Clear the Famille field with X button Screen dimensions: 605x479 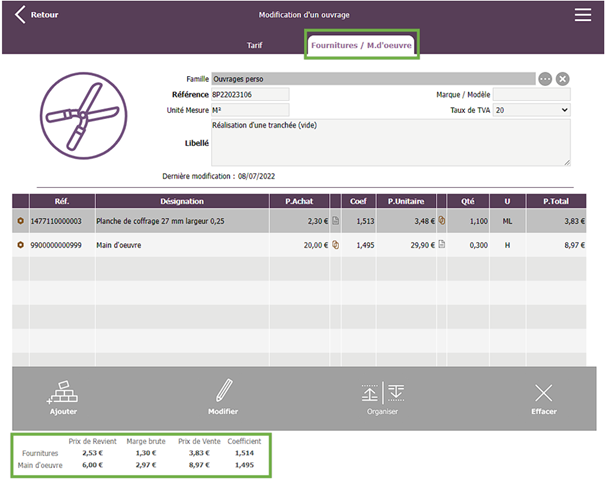(x=562, y=78)
